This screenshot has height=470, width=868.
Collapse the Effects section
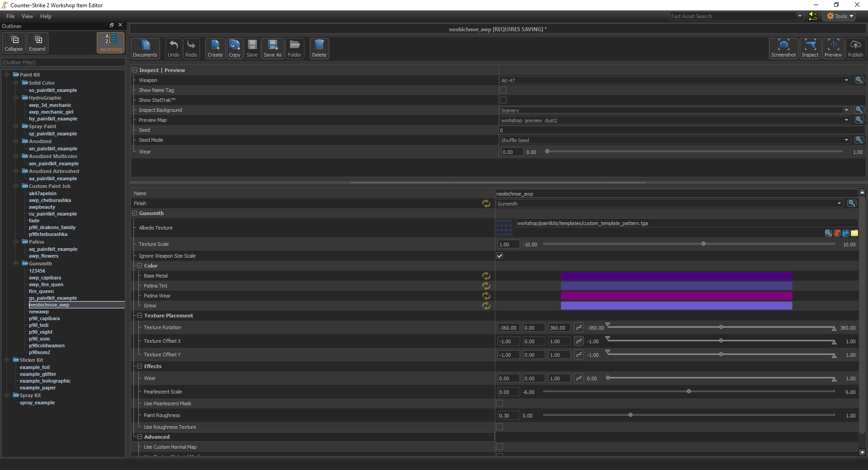click(140, 366)
